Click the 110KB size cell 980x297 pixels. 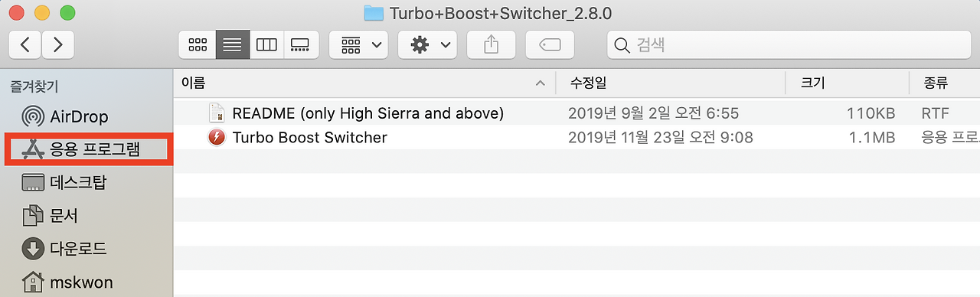(871, 113)
